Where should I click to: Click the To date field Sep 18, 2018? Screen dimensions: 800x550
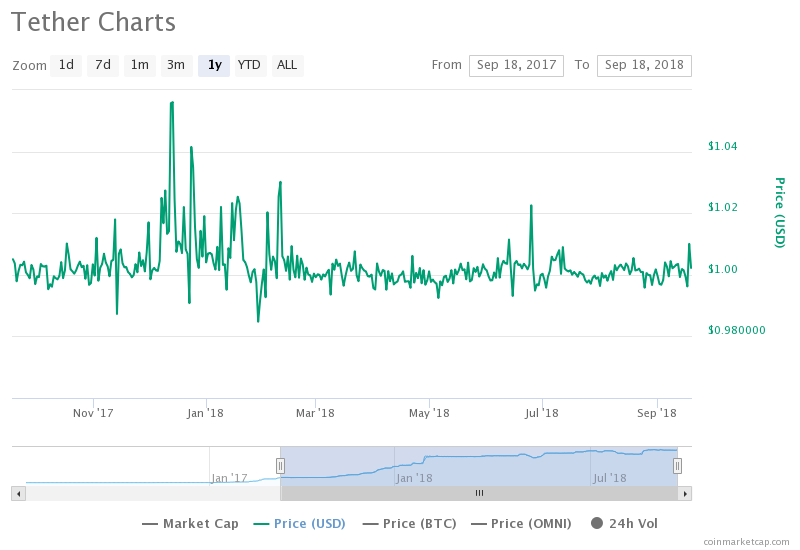[x=644, y=65]
